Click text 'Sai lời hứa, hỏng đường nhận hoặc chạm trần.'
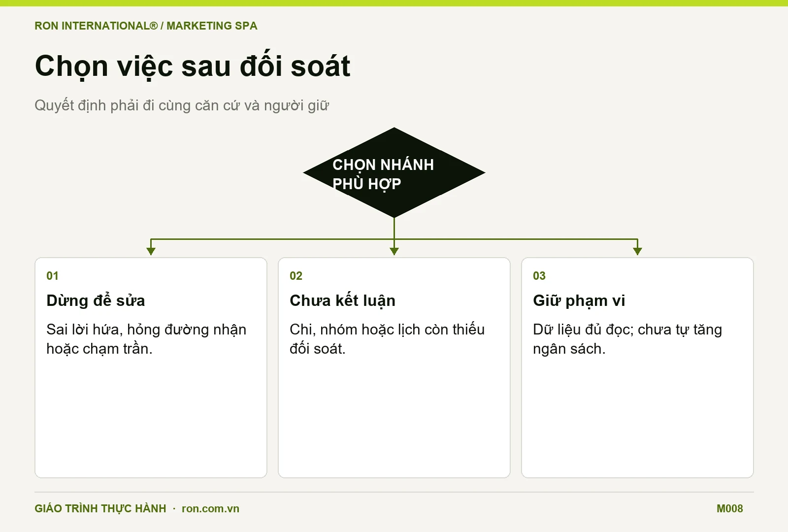The height and width of the screenshot is (532, 788). tap(146, 339)
